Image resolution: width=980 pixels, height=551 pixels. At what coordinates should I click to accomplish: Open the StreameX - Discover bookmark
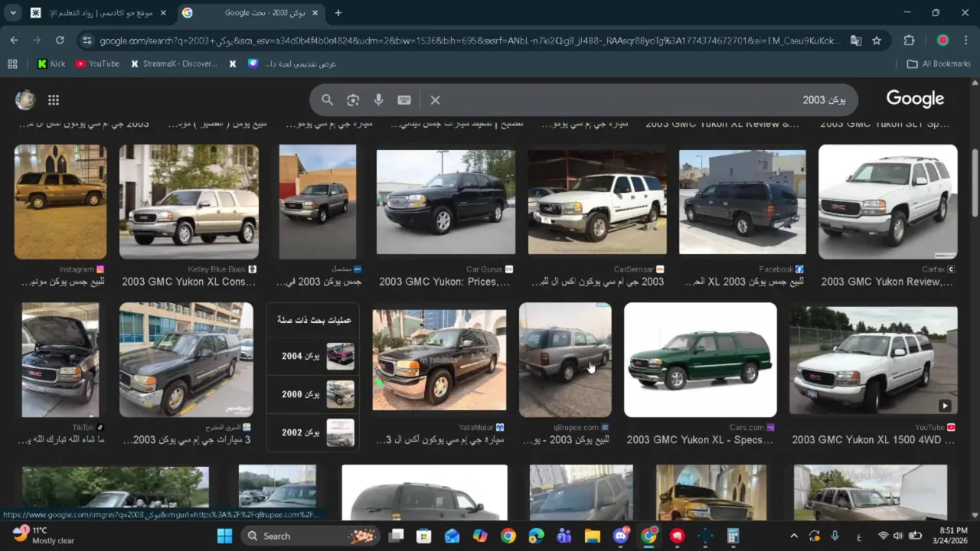(175, 64)
